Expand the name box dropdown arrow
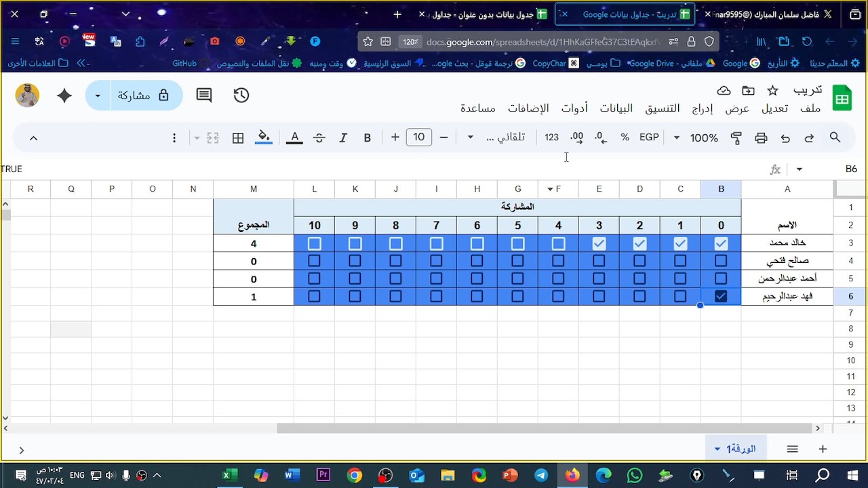The width and height of the screenshot is (868, 488). point(800,169)
